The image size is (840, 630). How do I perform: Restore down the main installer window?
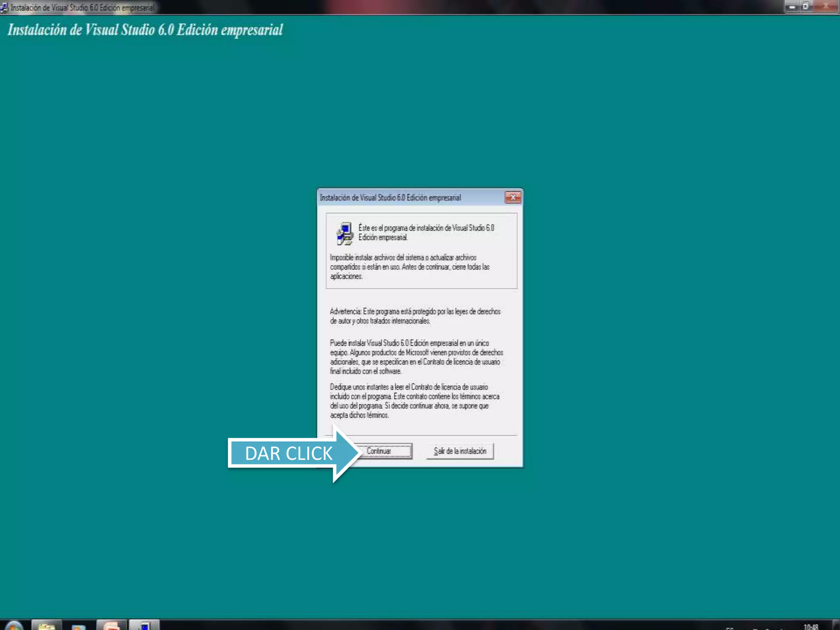pyautogui.click(x=806, y=7)
